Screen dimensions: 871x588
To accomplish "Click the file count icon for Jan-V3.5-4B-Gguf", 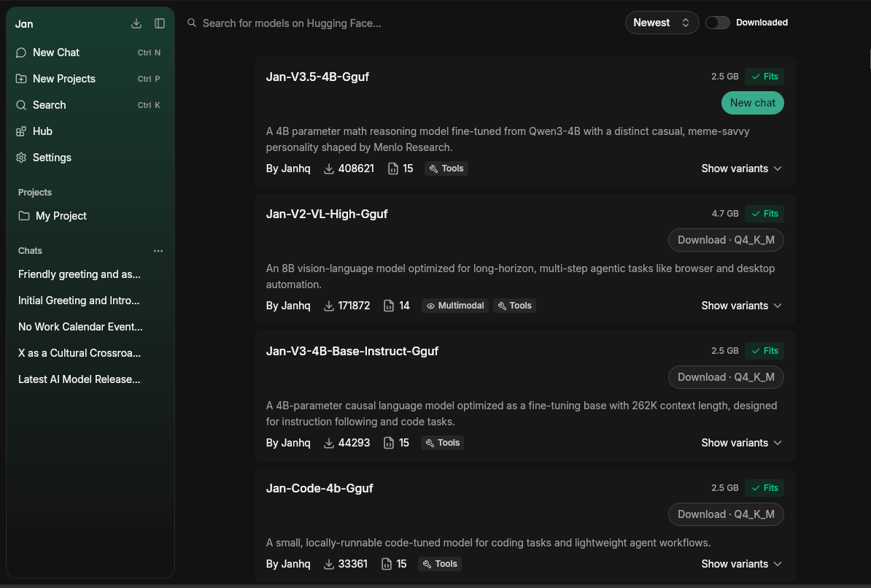I will pos(392,169).
